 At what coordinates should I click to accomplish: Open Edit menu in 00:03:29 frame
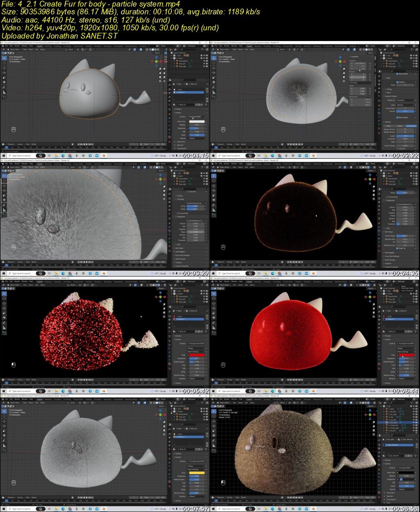coord(11,164)
